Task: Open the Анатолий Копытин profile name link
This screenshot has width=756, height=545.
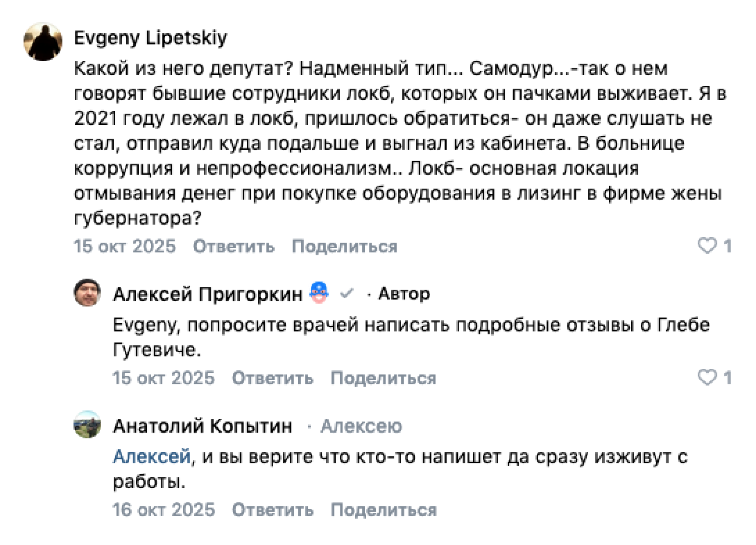Action: [203, 426]
